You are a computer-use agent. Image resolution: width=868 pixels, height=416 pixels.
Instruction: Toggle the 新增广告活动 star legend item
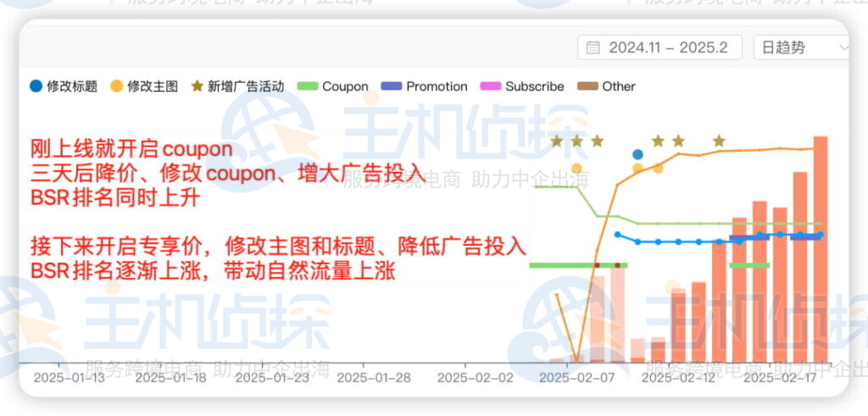tap(237, 86)
